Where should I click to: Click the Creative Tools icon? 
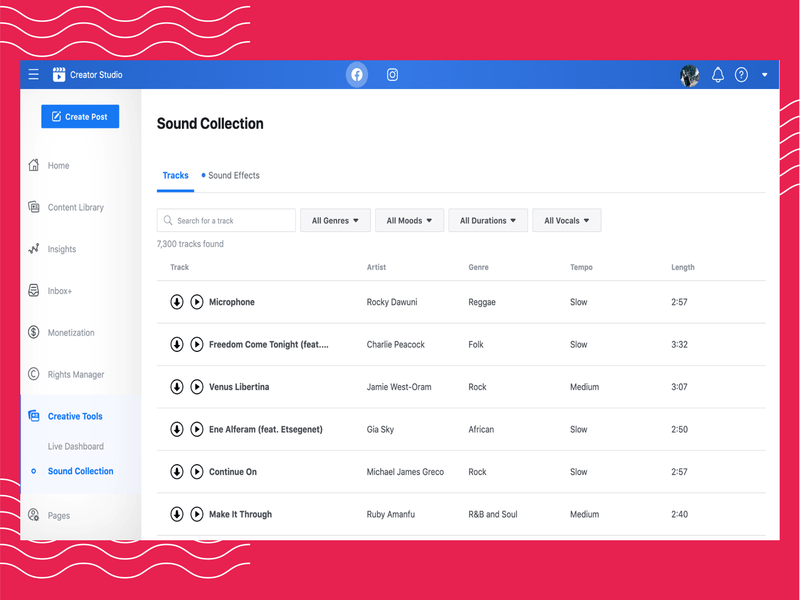click(x=34, y=416)
